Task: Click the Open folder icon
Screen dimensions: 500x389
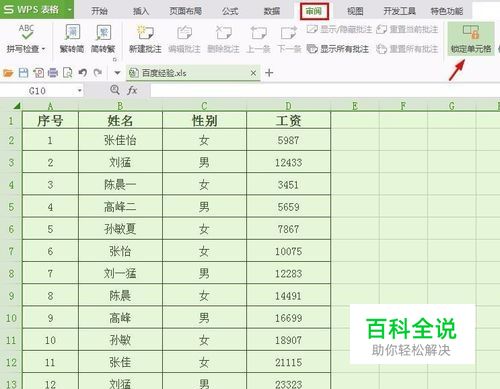Action: 8,73
